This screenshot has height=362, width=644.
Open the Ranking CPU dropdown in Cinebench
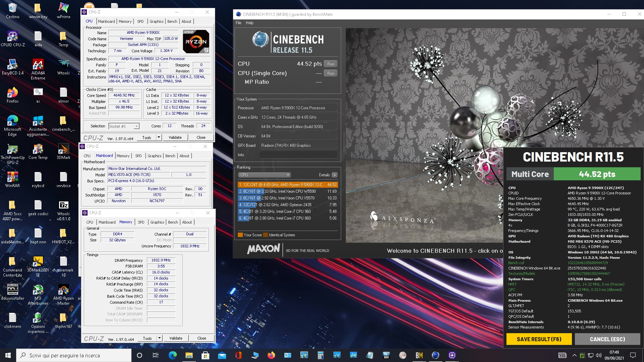pyautogui.click(x=264, y=175)
